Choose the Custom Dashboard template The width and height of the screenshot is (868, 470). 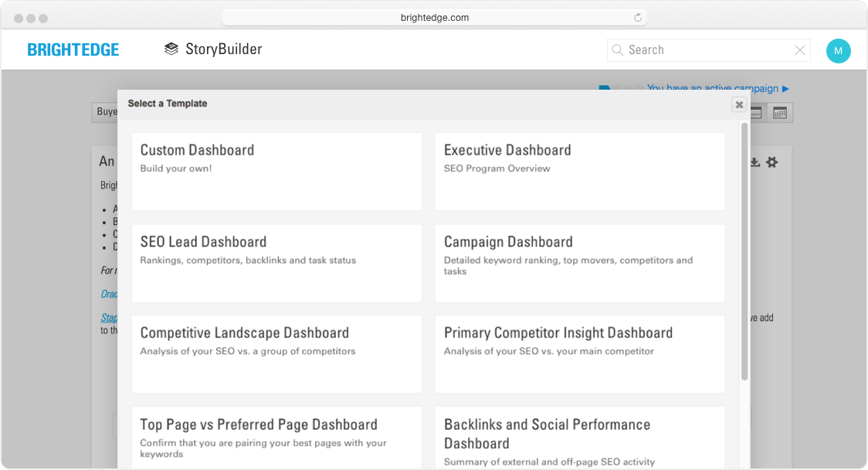(276, 171)
